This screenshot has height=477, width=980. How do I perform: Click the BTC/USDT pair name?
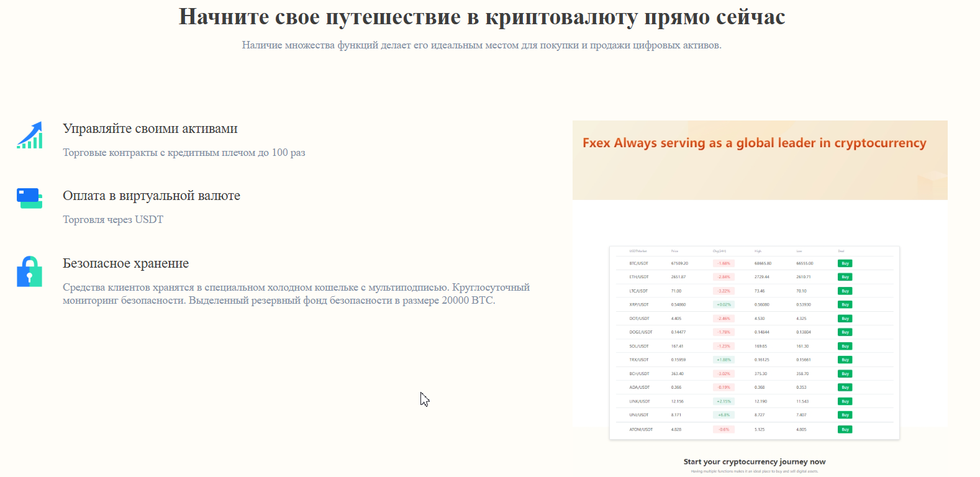638,263
